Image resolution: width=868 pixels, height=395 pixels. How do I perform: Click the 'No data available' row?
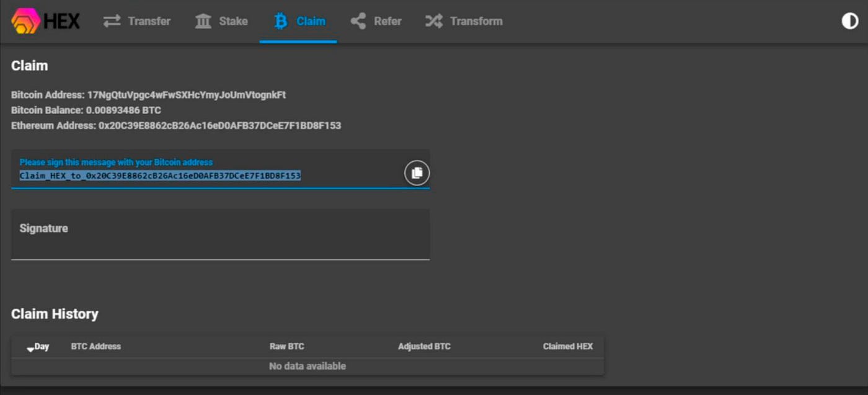click(x=308, y=366)
